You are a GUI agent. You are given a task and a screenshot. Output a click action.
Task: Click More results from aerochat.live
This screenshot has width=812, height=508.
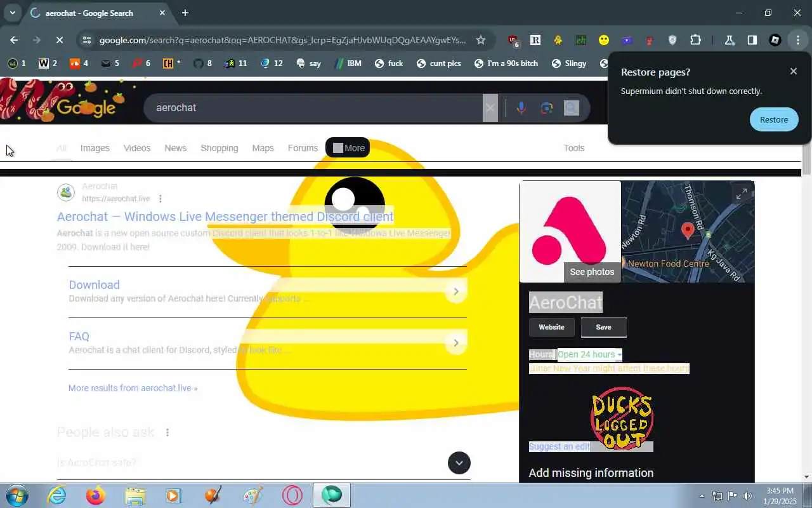click(x=133, y=388)
